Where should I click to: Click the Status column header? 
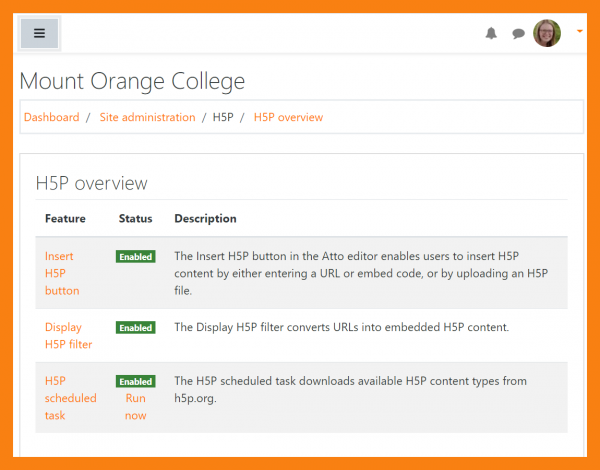[x=135, y=218]
